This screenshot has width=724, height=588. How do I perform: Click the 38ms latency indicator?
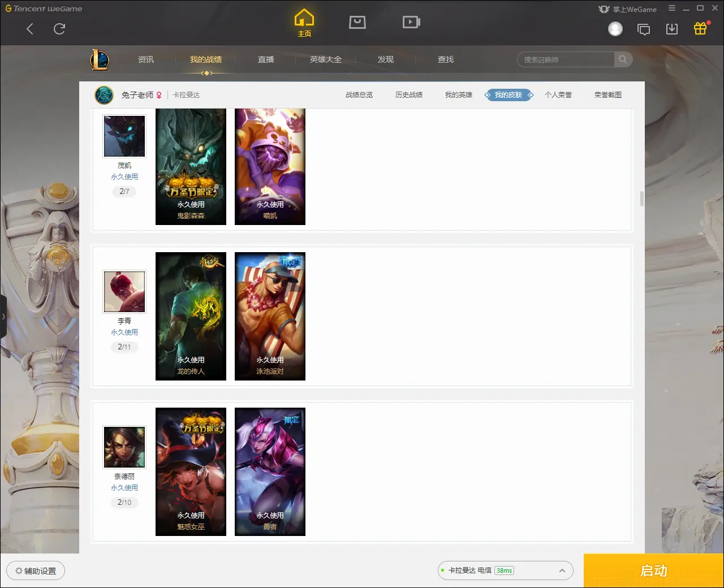click(504, 570)
